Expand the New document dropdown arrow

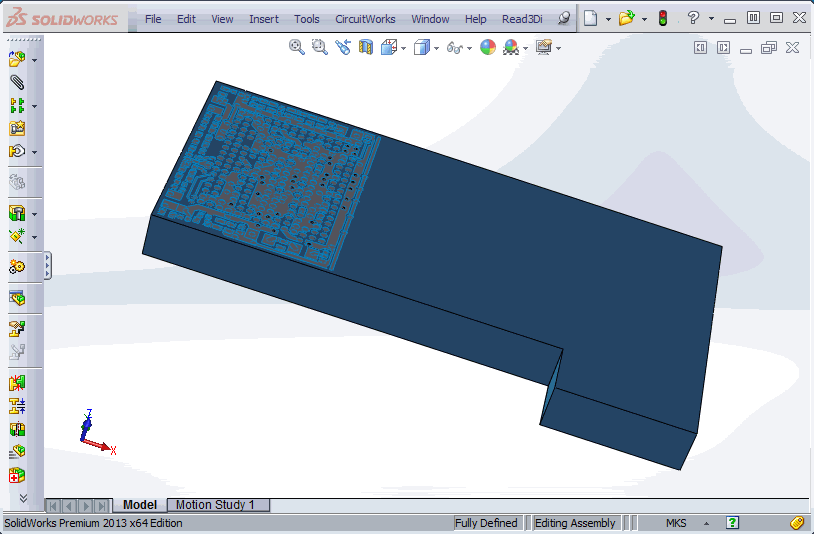click(608, 19)
